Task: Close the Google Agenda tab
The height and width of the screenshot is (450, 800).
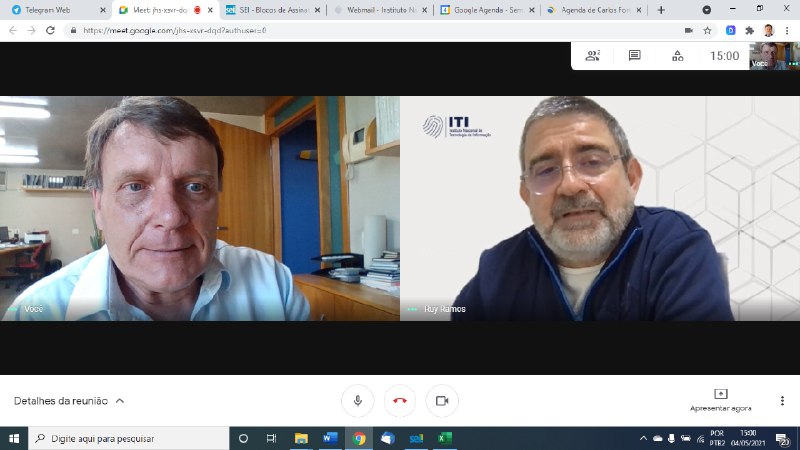Action: [x=532, y=10]
